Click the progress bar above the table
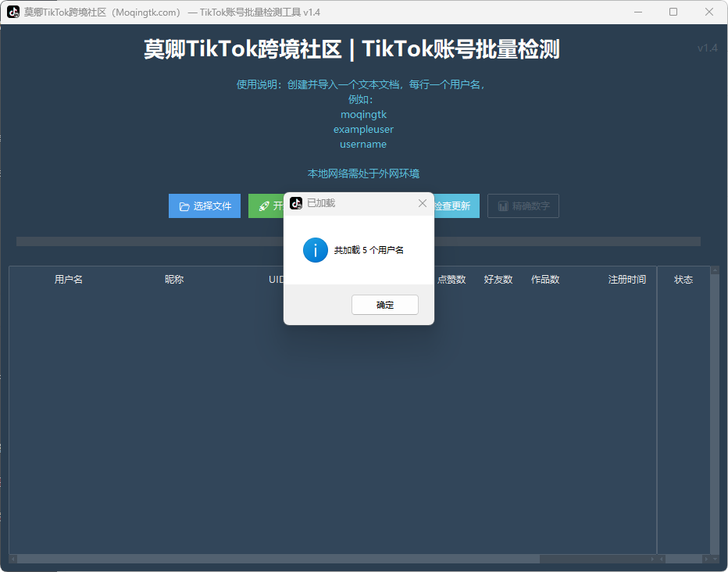Screen dimensions: 728x572 pyautogui.click(x=156, y=241)
